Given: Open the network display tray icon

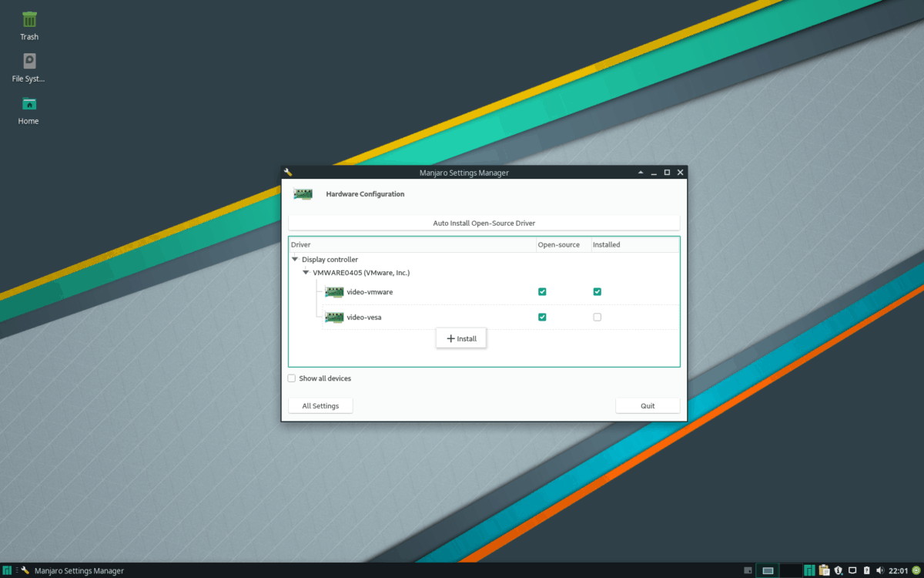Looking at the screenshot, I should click(852, 570).
